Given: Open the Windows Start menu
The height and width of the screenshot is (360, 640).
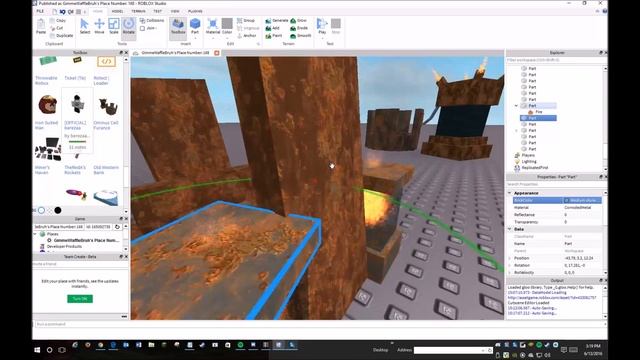Looking at the screenshot, I should 37,350.
